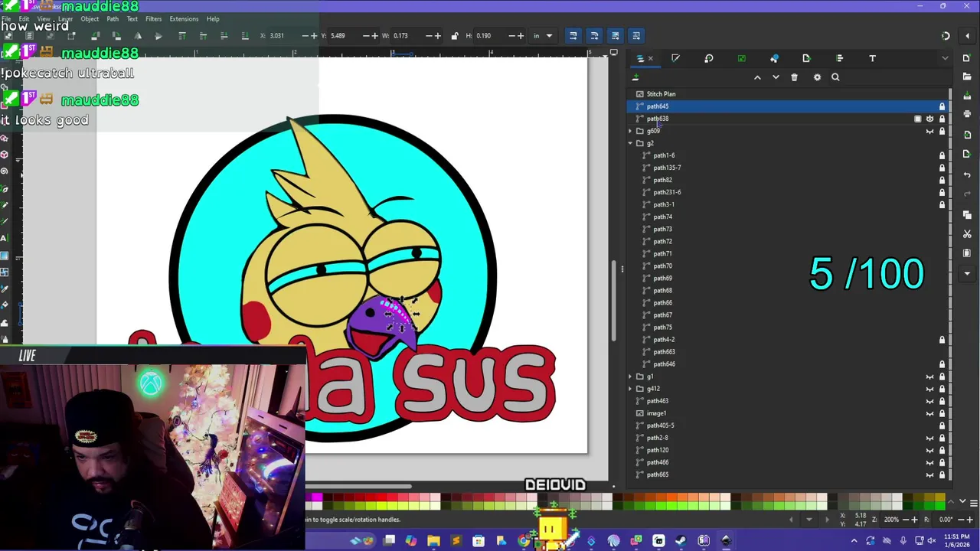Expand the commands bar overflow arrow
Viewport: 980px width, 551px height.
pyautogui.click(x=967, y=273)
